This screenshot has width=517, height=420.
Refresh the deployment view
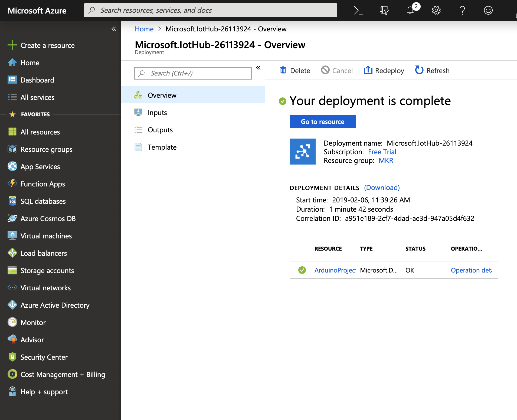coord(432,70)
